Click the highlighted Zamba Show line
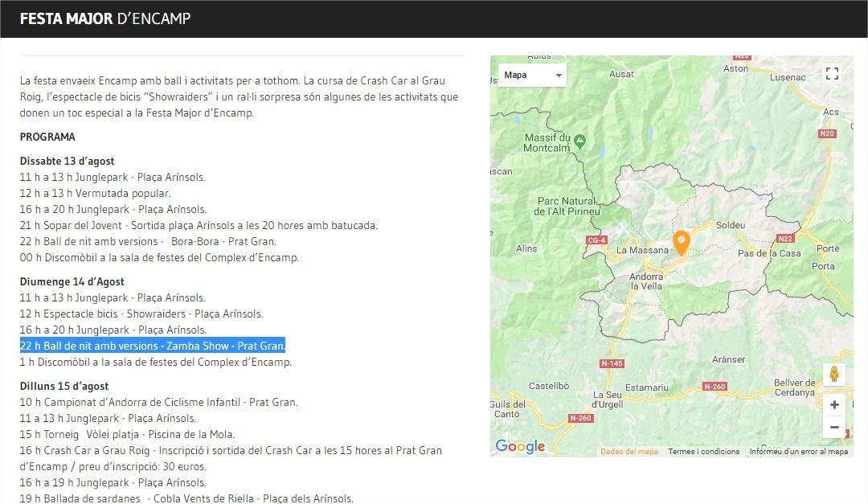868x504 pixels. [153, 346]
